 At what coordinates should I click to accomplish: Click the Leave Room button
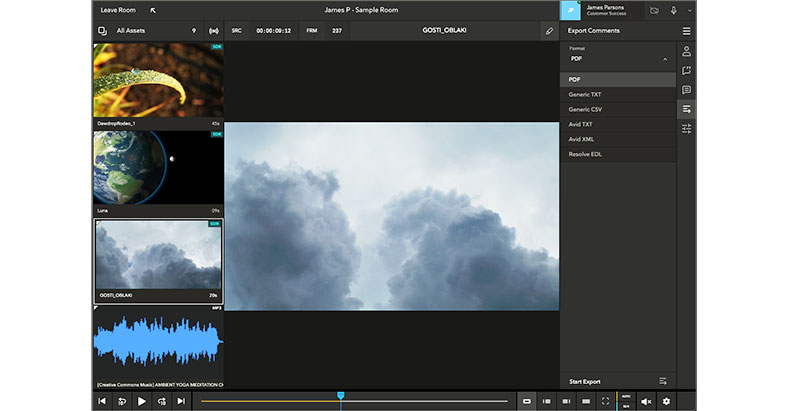[x=118, y=10]
